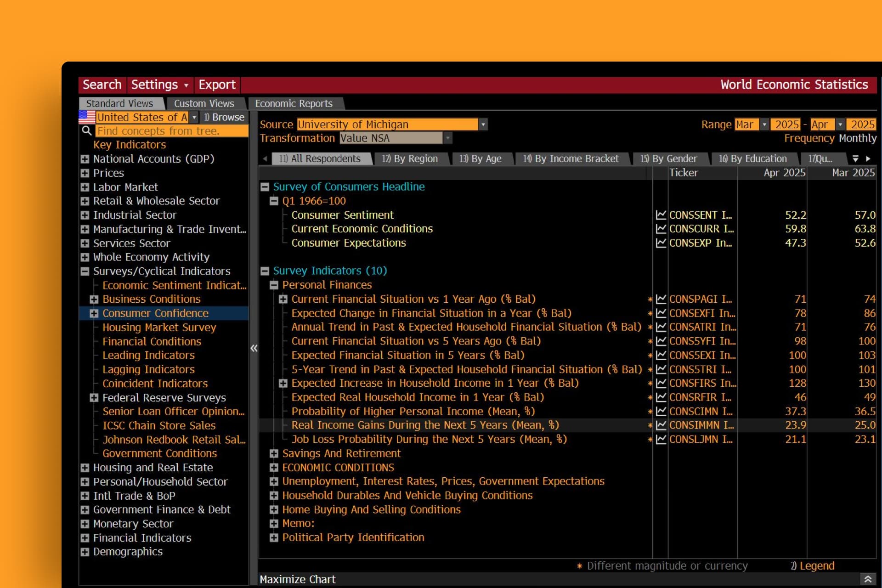Expand the Labor Market tree node

pyautogui.click(x=85, y=187)
